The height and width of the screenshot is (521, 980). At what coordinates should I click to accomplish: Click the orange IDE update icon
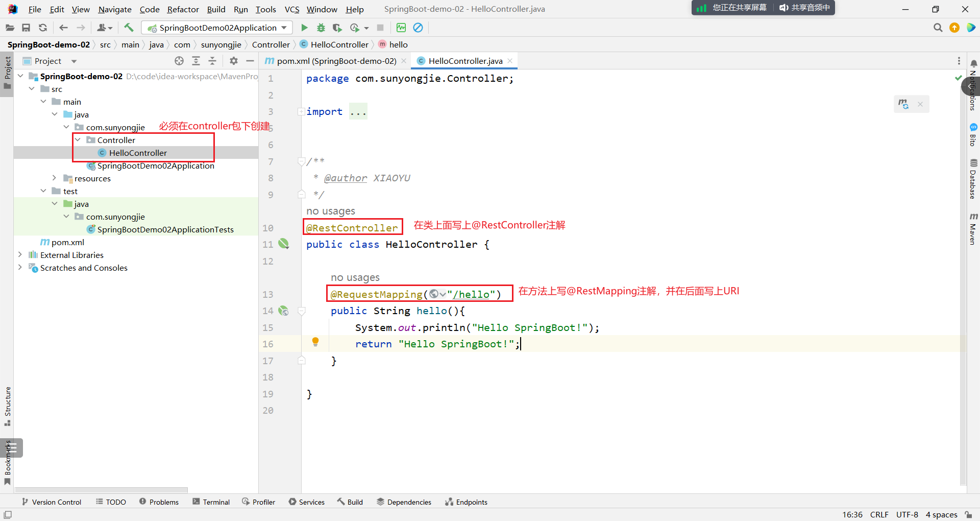(954, 28)
